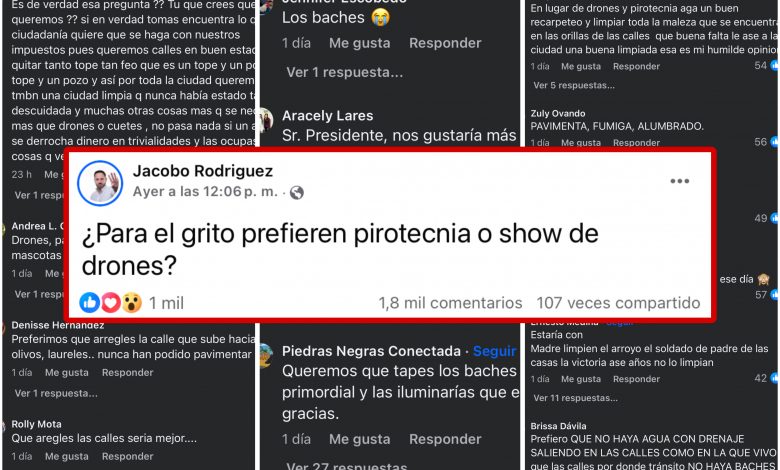Screen dimensions: 780x470
Task: Follow Piedras Negras Conectada via Seguir link
Action: tap(494, 351)
